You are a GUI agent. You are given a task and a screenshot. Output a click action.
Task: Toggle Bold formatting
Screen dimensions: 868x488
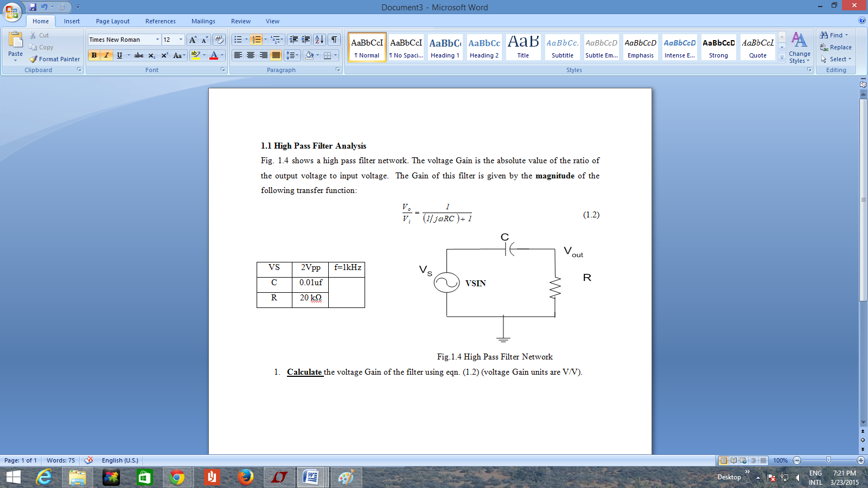point(94,55)
